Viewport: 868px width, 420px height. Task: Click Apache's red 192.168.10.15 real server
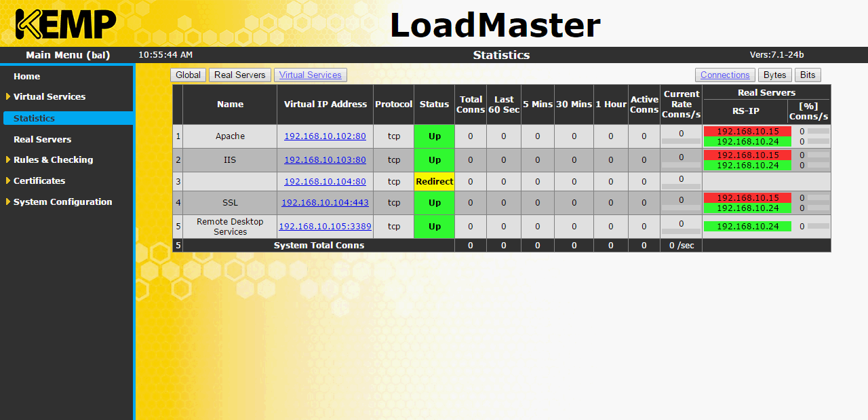click(x=747, y=131)
